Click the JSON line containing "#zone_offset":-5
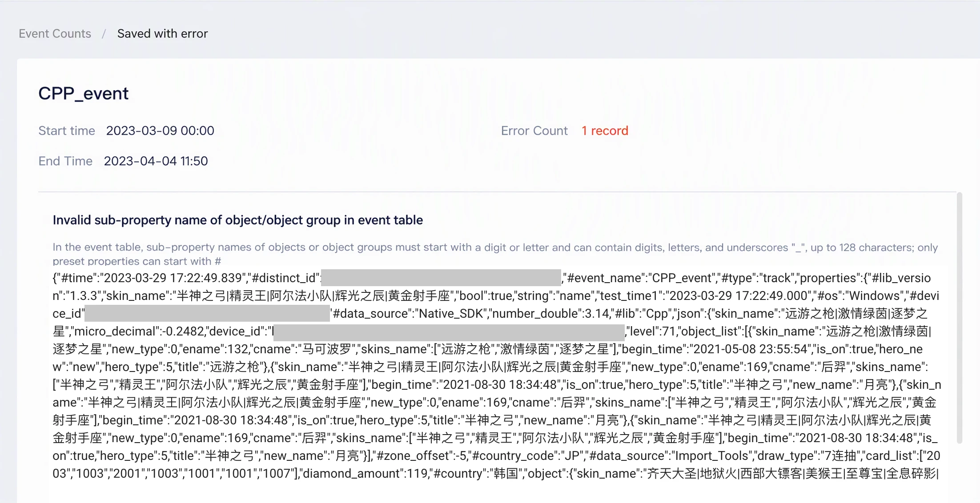The image size is (980, 503). click(496, 456)
